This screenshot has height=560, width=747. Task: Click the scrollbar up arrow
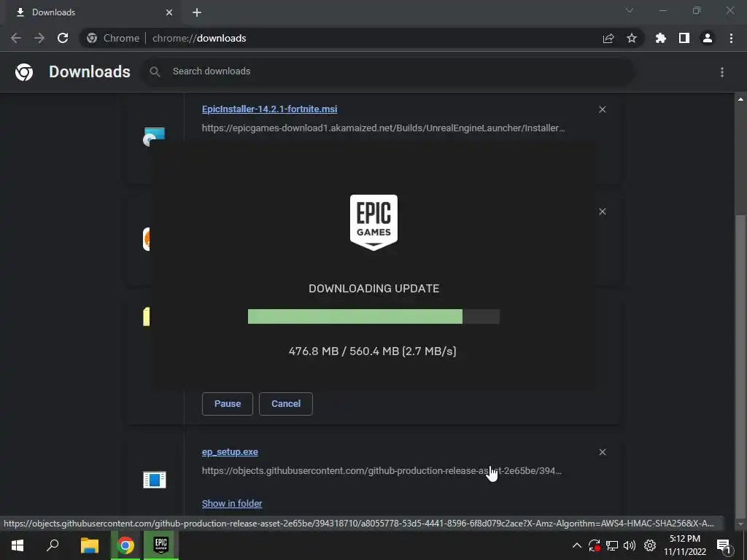click(740, 99)
